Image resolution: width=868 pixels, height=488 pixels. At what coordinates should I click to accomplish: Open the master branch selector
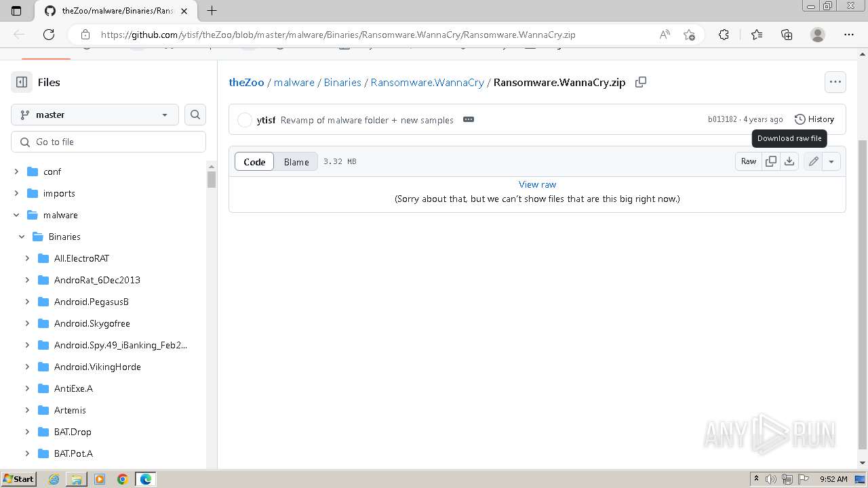tap(95, 115)
